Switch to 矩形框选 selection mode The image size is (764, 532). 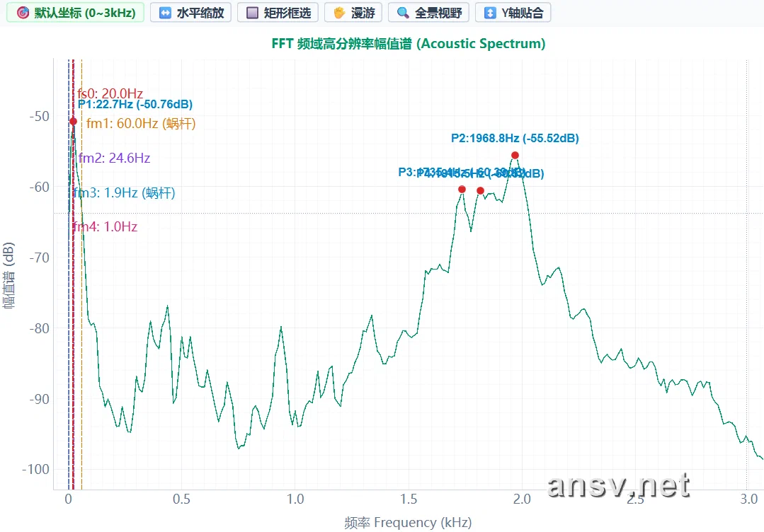click(x=278, y=13)
